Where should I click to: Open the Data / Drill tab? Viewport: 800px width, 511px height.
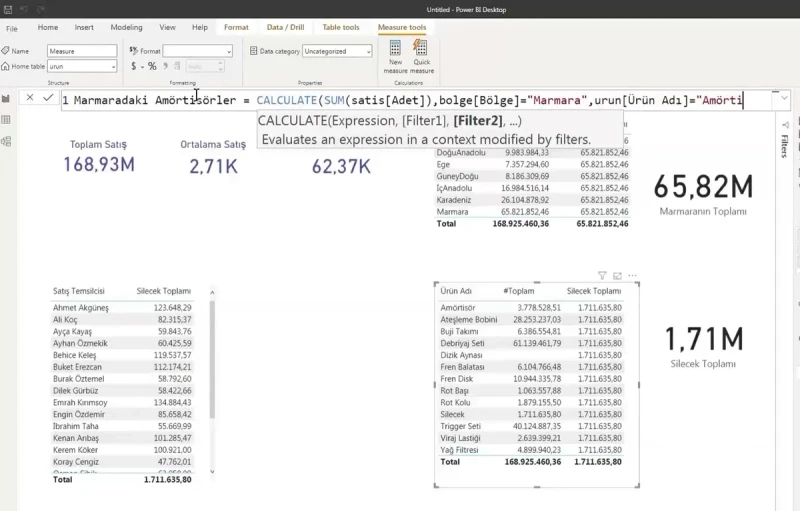(285, 28)
